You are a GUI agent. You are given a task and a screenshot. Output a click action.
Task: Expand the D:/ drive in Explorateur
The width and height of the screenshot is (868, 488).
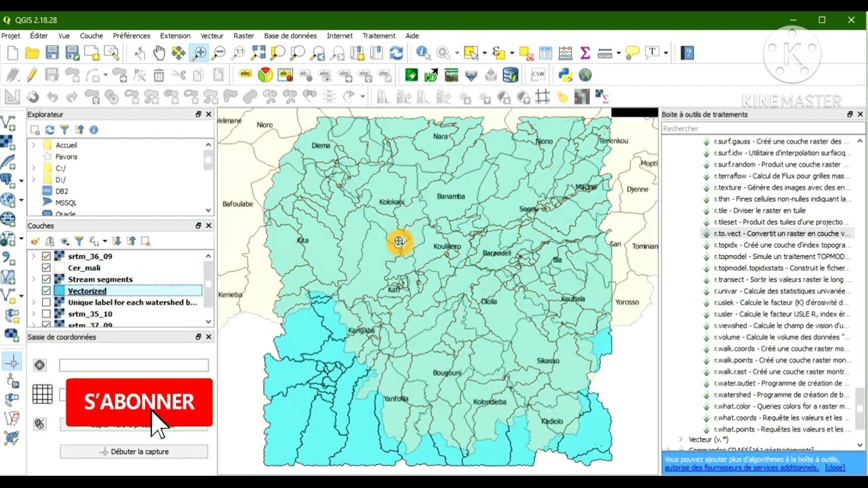[34, 180]
